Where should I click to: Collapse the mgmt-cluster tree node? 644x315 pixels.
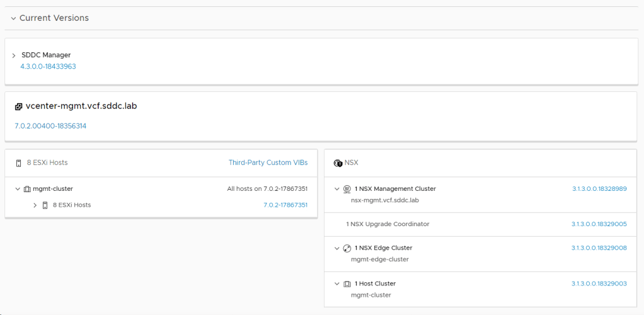pos(17,188)
